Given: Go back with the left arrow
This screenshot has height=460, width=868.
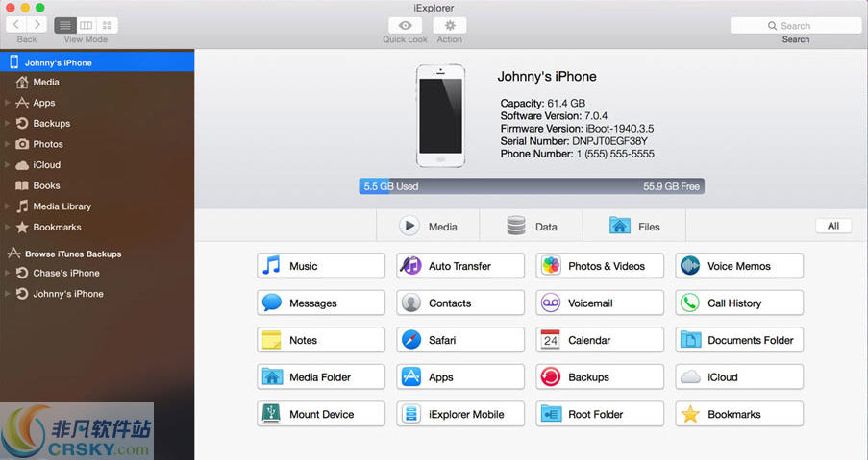Looking at the screenshot, I should pyautogui.click(x=16, y=25).
